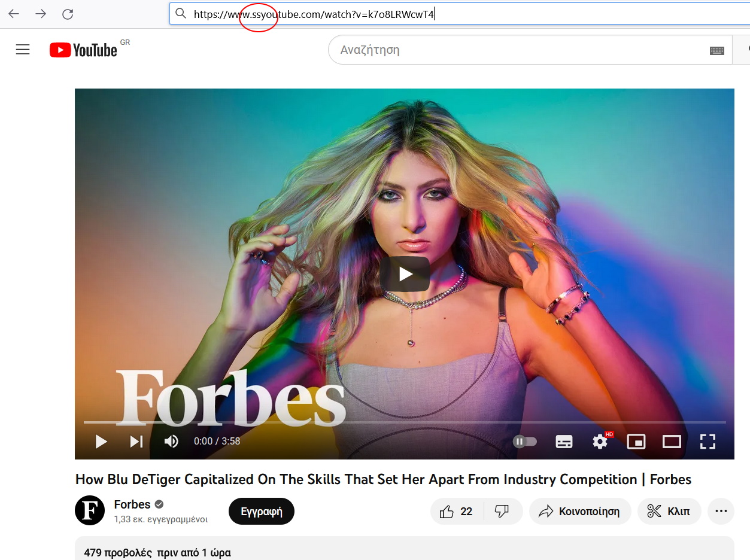Click the 0:00 / 3:58 time display
The image size is (750, 560).
pyautogui.click(x=217, y=442)
